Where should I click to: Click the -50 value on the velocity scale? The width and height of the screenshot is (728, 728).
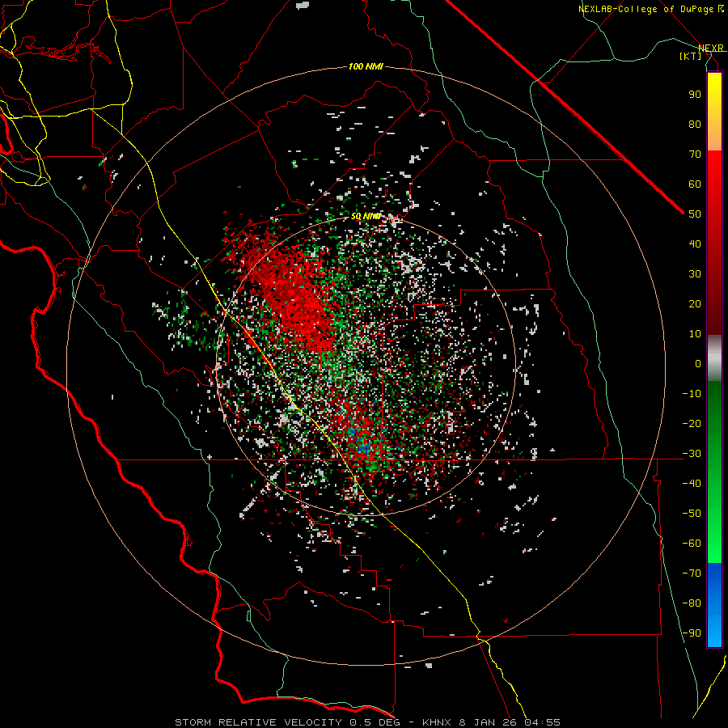click(692, 514)
